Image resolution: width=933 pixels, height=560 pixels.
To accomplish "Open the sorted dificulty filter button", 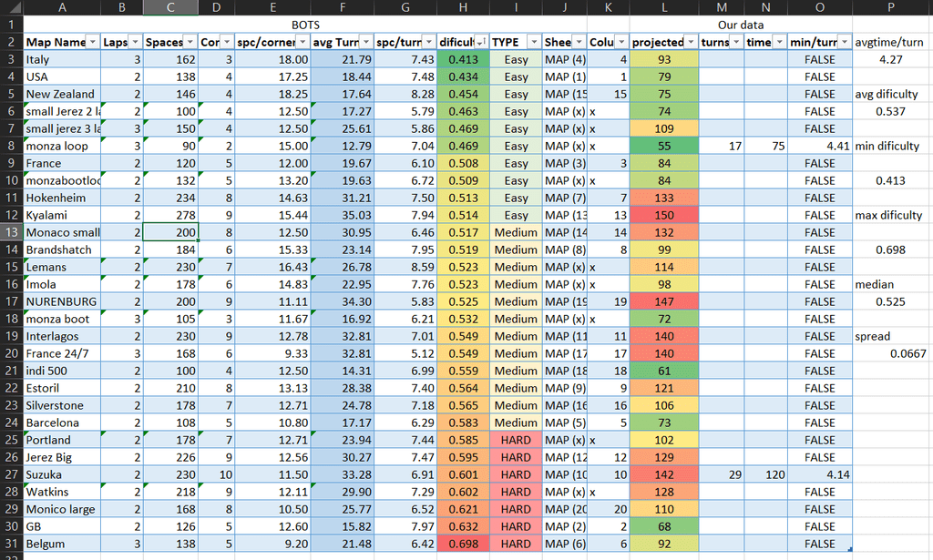I will tap(481, 42).
